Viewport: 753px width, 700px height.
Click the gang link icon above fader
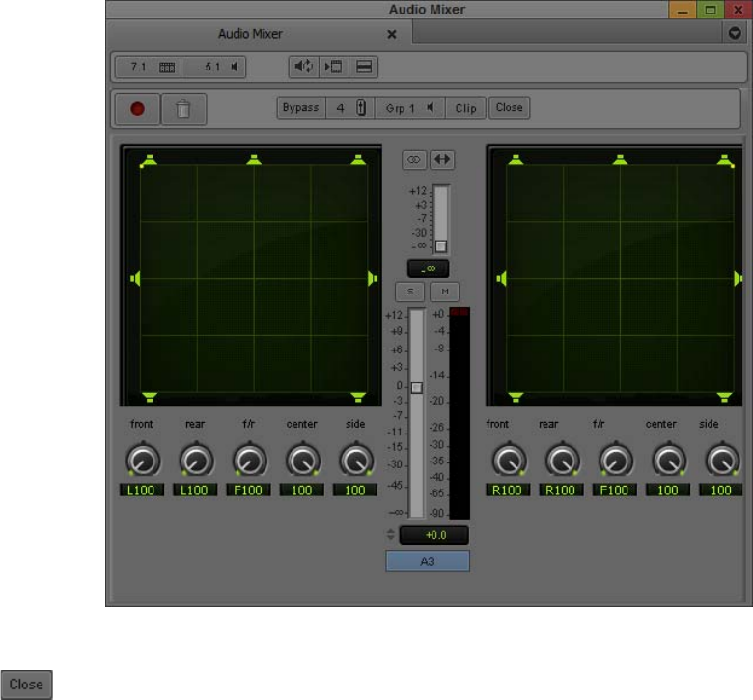tap(413, 159)
